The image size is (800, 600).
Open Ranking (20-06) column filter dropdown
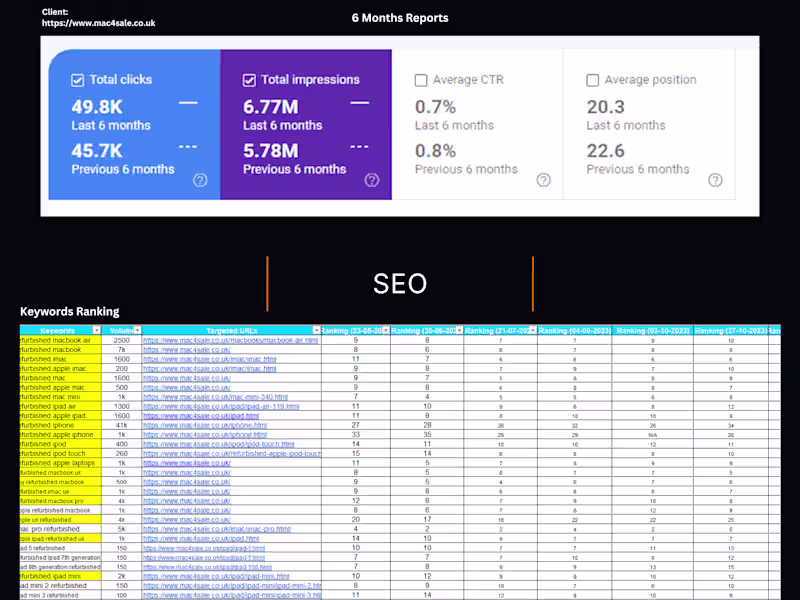[x=459, y=331]
